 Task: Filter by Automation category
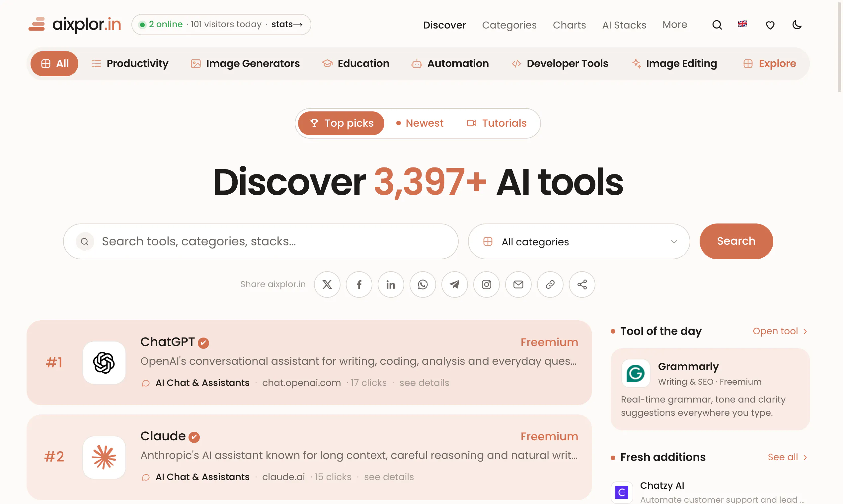pyautogui.click(x=450, y=64)
